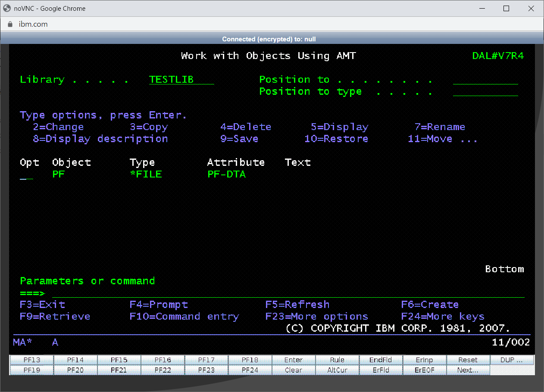
Task: Click the PF22 key button
Action: pyautogui.click(x=163, y=370)
